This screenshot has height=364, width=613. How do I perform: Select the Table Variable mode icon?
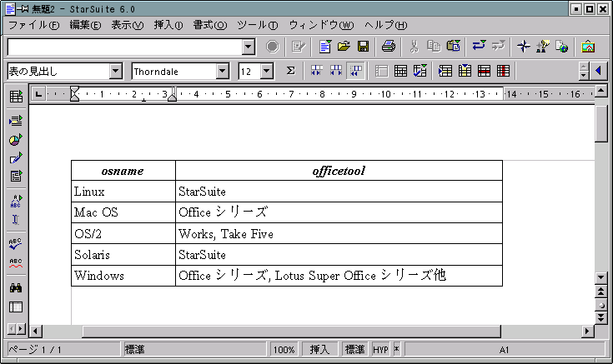[355, 71]
